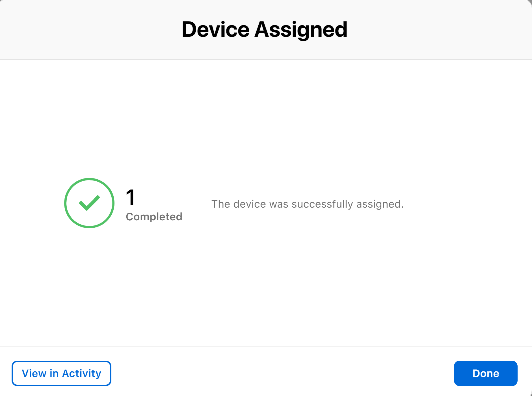
Task: Click the tick mark inside the circle
Action: 89,203
